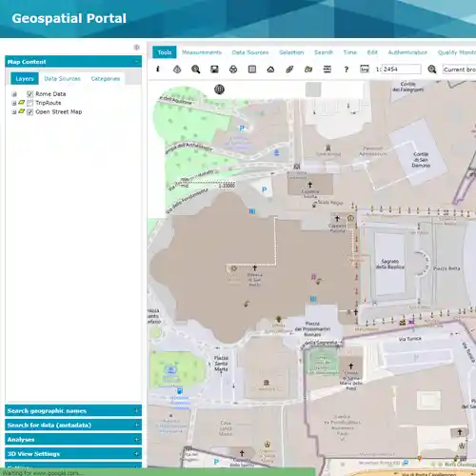Click the log icon in toolbar
The height and width of the screenshot is (476, 476).
coord(365,69)
